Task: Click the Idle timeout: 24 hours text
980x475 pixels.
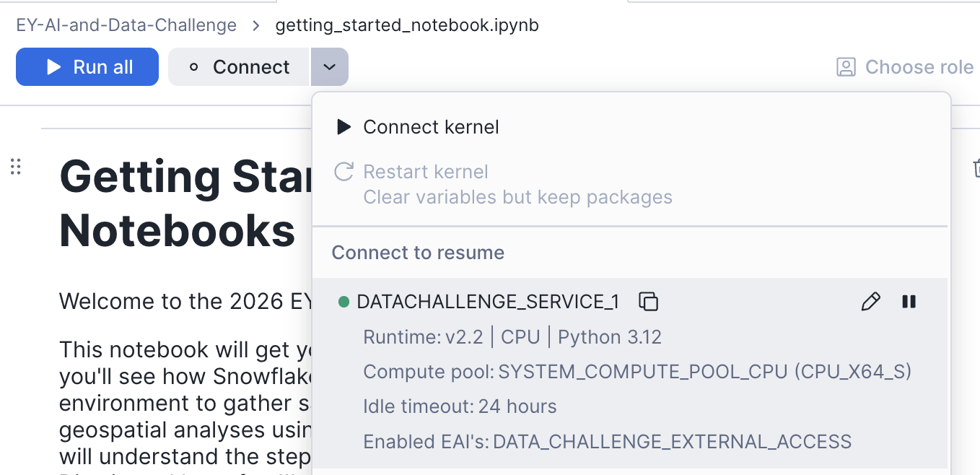Action: click(460, 406)
